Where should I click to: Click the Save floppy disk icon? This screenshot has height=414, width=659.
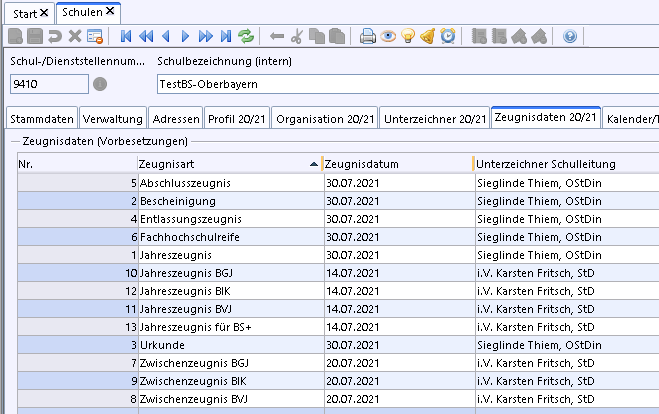pos(35,36)
